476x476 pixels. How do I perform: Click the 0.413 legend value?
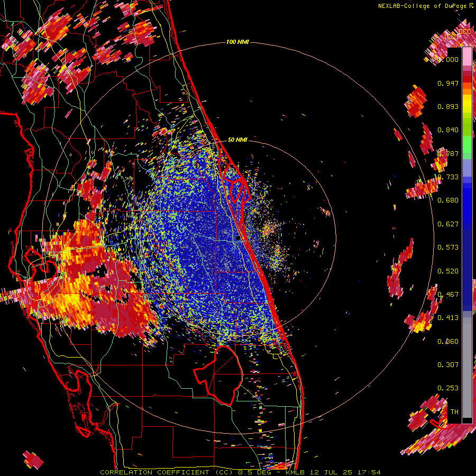point(448,318)
